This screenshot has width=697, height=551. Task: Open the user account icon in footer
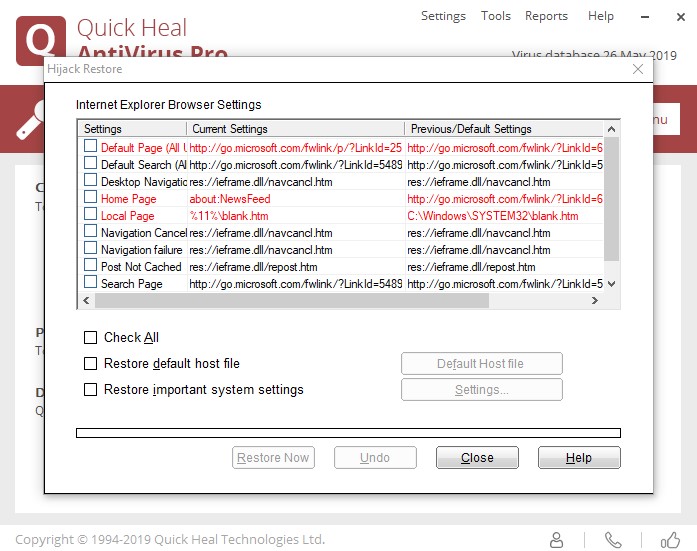[556, 540]
